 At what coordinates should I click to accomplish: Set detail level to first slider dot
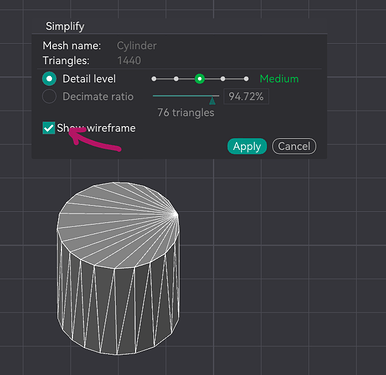pos(154,79)
